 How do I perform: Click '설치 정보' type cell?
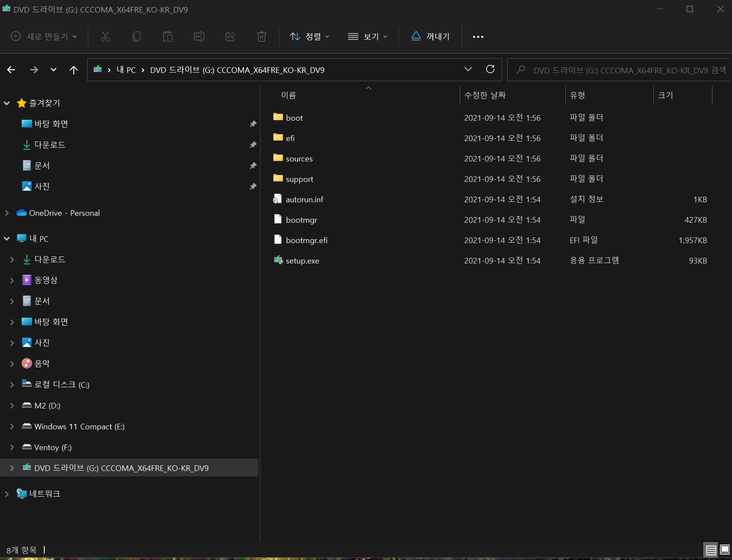[586, 199]
